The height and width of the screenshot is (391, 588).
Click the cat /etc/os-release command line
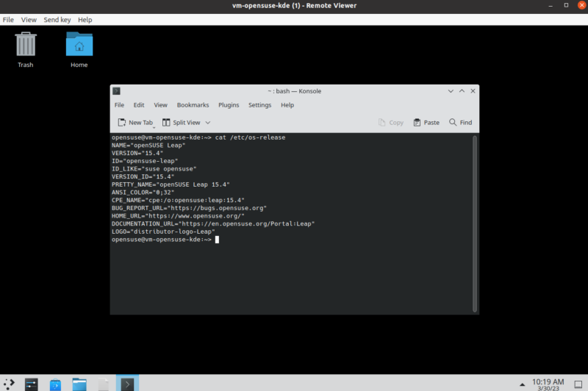point(198,137)
